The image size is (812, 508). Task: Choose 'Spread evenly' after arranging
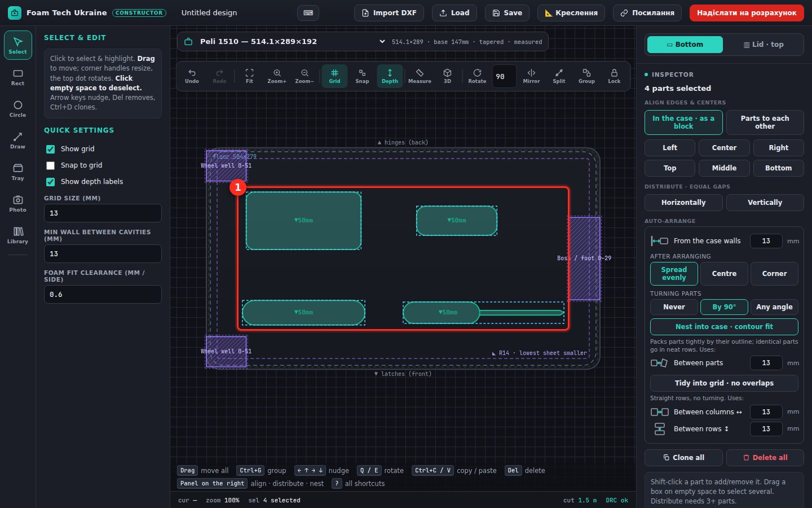click(x=674, y=274)
